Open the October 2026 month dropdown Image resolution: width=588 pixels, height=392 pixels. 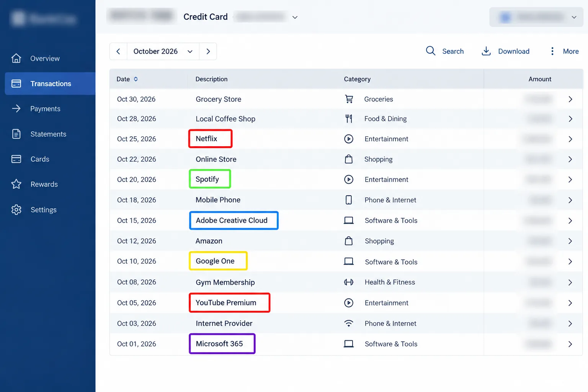pyautogui.click(x=163, y=51)
